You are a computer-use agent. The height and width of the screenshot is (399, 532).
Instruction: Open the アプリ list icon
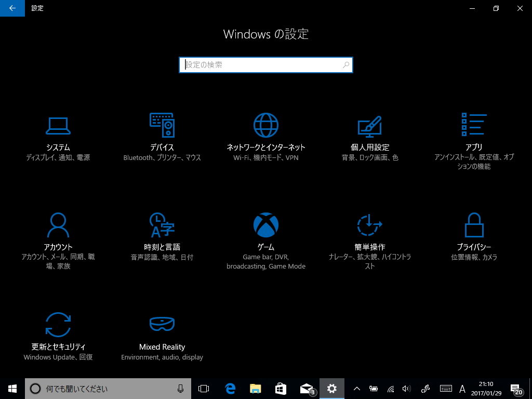coord(474,125)
